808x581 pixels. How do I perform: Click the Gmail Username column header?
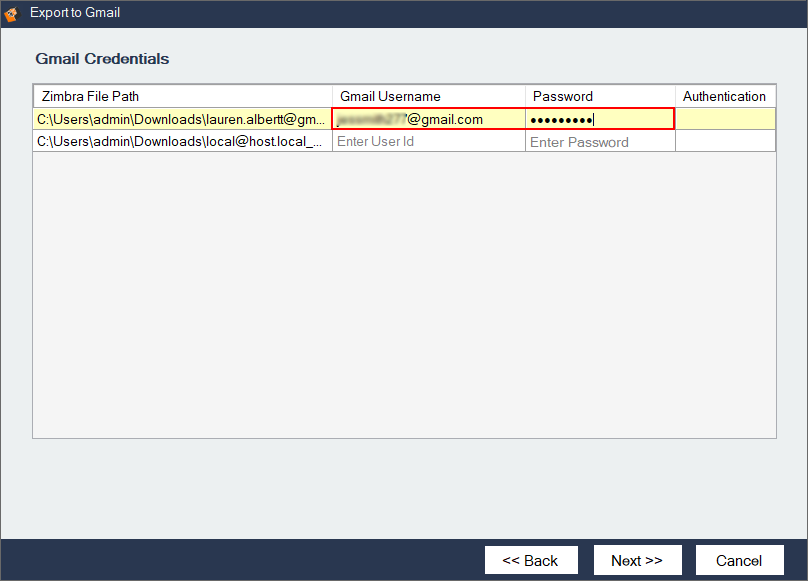pyautogui.click(x=428, y=96)
